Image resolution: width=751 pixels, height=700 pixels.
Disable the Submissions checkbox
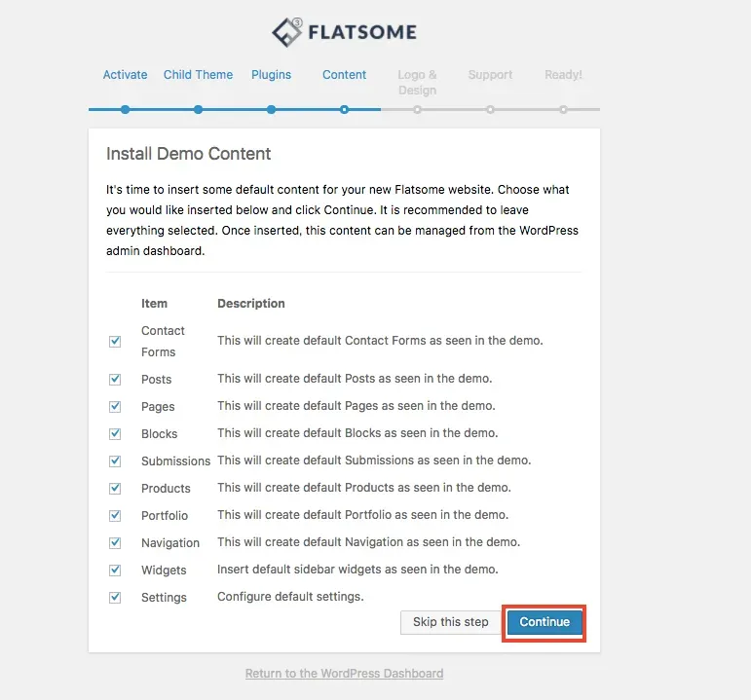(115, 461)
